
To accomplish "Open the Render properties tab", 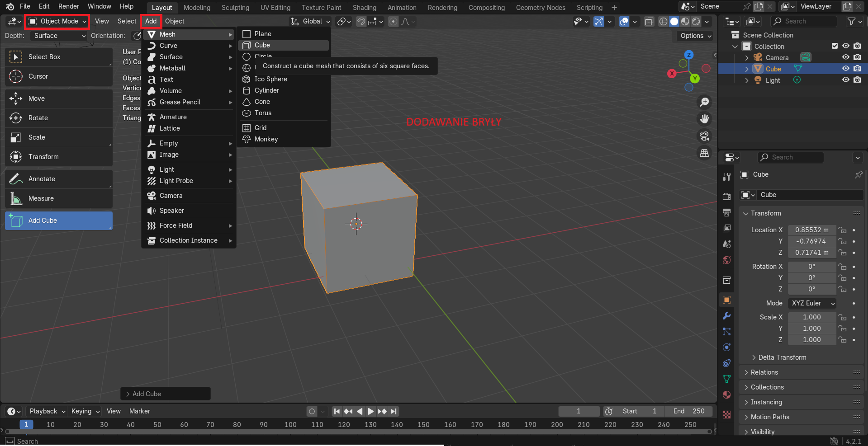I will (727, 197).
